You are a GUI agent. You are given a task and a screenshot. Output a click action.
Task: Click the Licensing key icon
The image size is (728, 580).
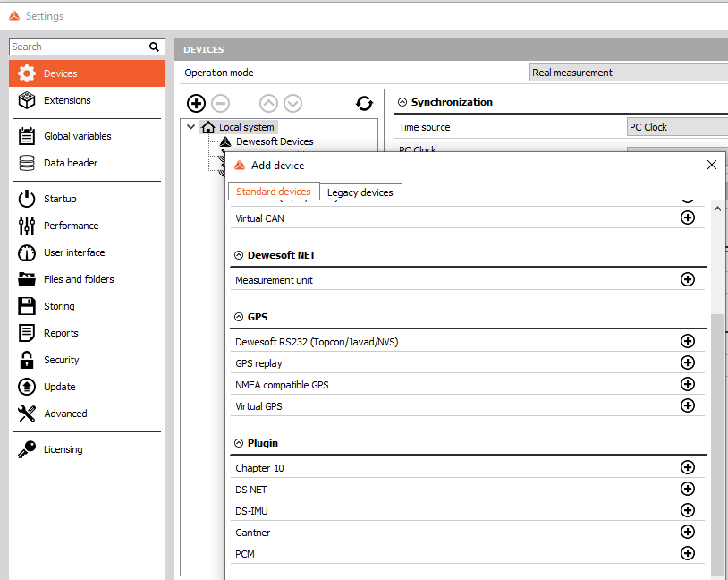[x=27, y=449]
